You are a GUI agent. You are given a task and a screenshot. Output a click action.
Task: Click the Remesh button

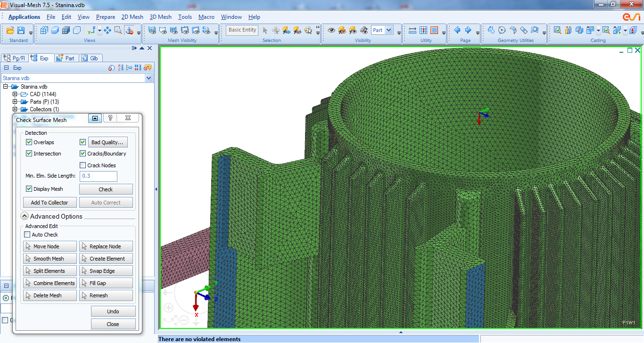click(x=106, y=295)
